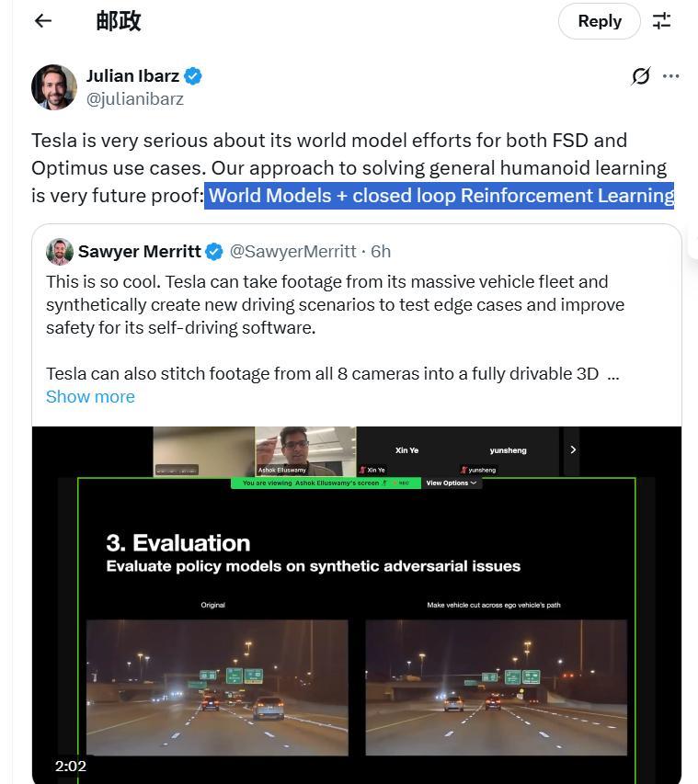Click the 2:02 video duration label

coord(71,766)
